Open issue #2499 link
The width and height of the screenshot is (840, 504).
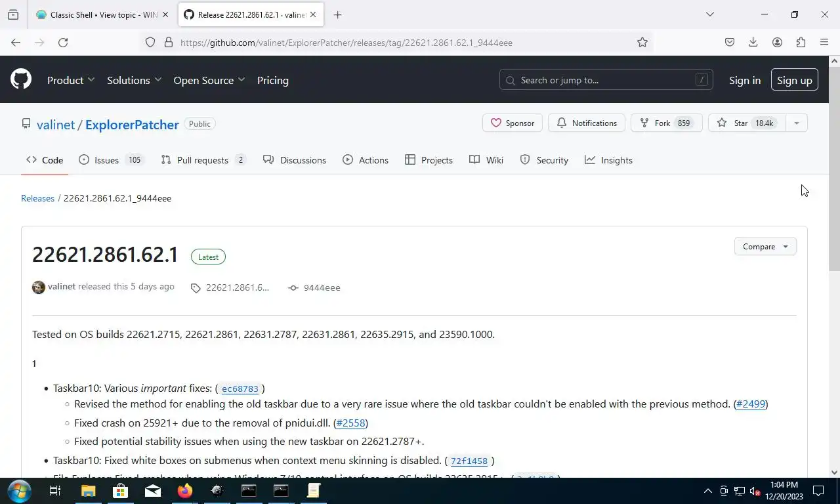tap(751, 404)
